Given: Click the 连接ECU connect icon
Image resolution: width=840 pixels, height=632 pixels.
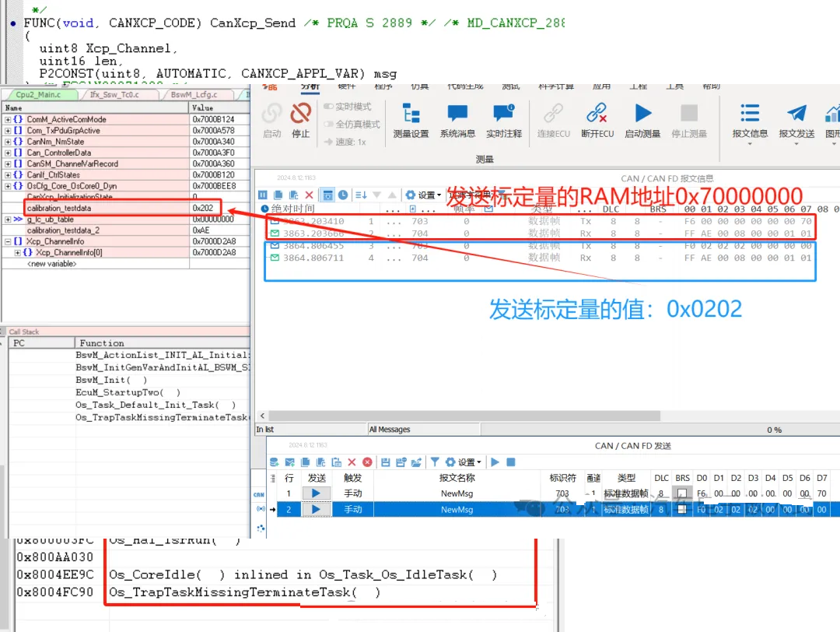Looking at the screenshot, I should point(553,113).
